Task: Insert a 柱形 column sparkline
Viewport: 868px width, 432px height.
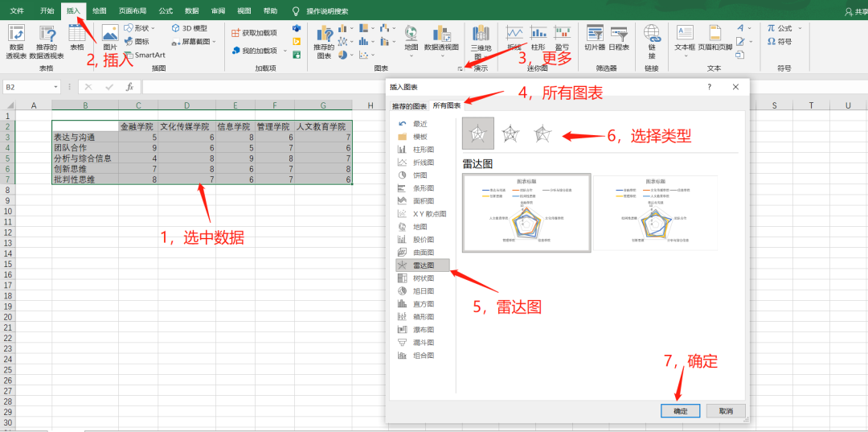Action: pyautogui.click(x=538, y=38)
